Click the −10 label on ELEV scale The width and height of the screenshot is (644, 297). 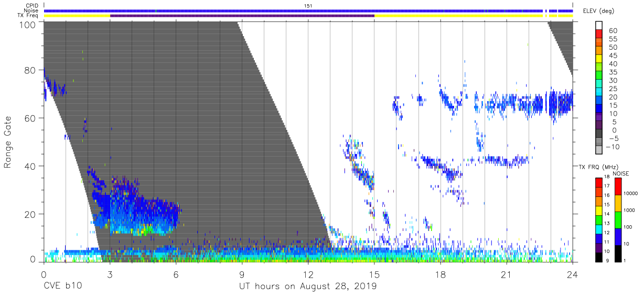[x=612, y=147]
